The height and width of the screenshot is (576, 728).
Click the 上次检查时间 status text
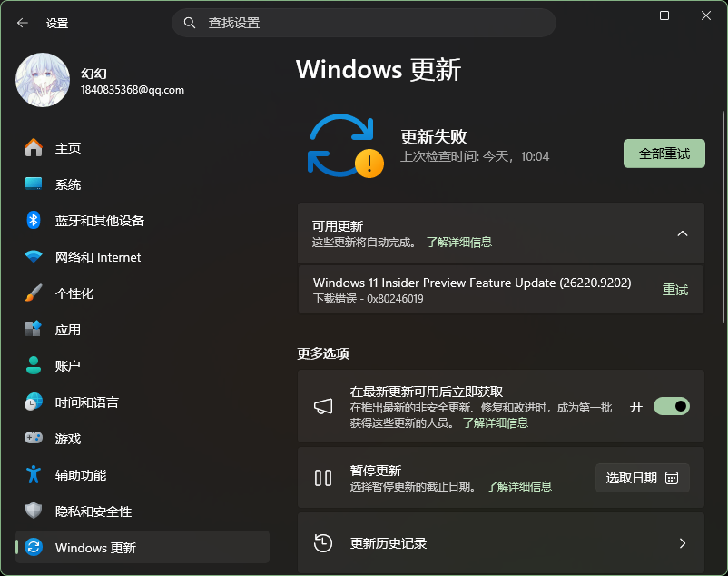pyautogui.click(x=475, y=156)
